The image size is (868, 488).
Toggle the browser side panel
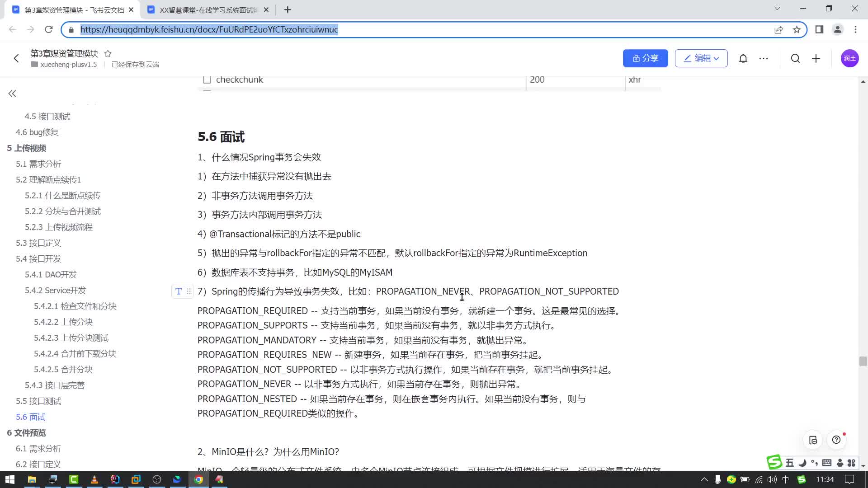(x=819, y=29)
